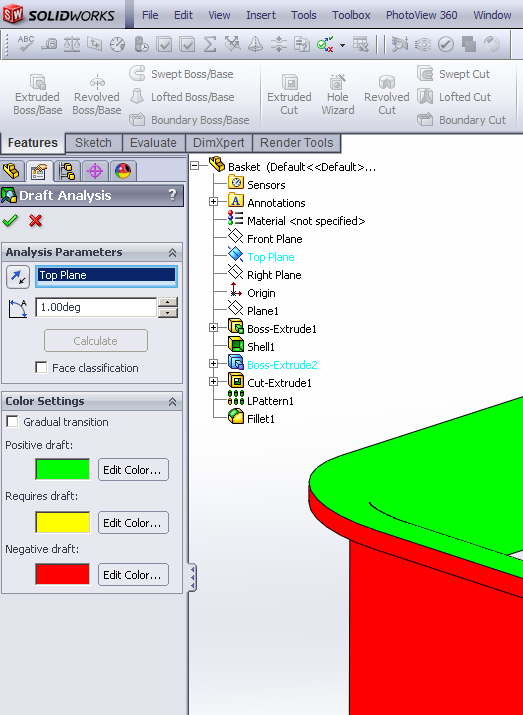The image size is (523, 715).
Task: Select LPattern1 in the feature tree
Action: 260,400
